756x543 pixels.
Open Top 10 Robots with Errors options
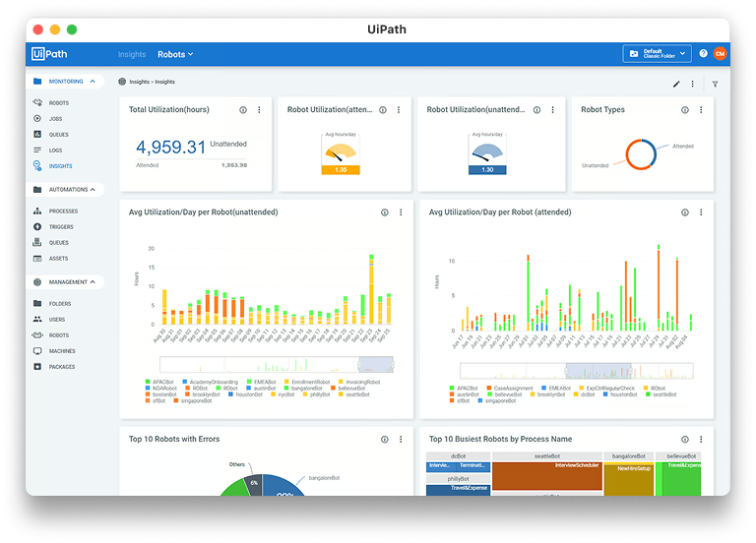(401, 440)
